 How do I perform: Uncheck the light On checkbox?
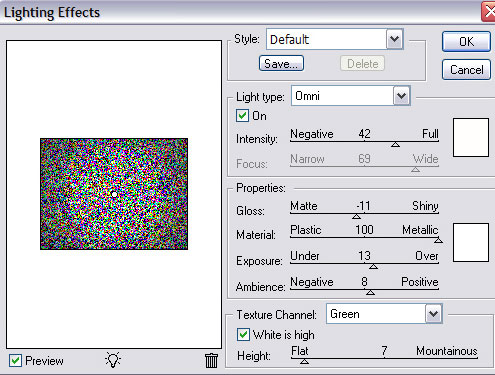click(x=242, y=116)
